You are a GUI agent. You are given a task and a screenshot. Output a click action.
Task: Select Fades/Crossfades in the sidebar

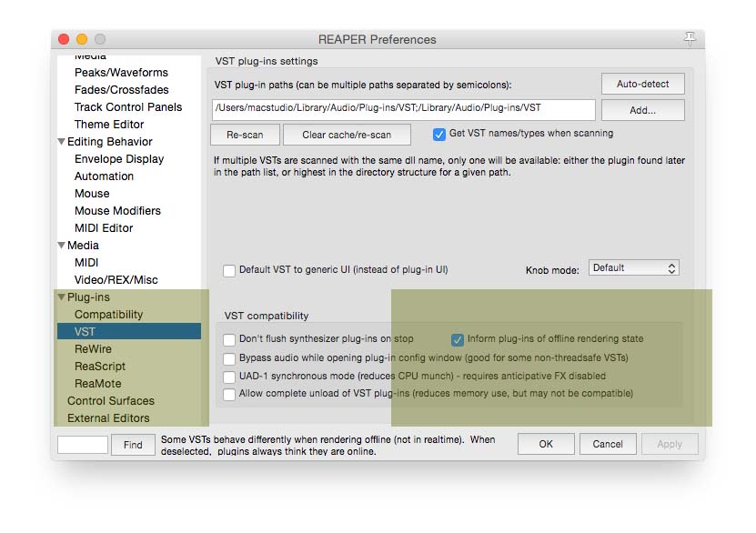[x=122, y=90]
